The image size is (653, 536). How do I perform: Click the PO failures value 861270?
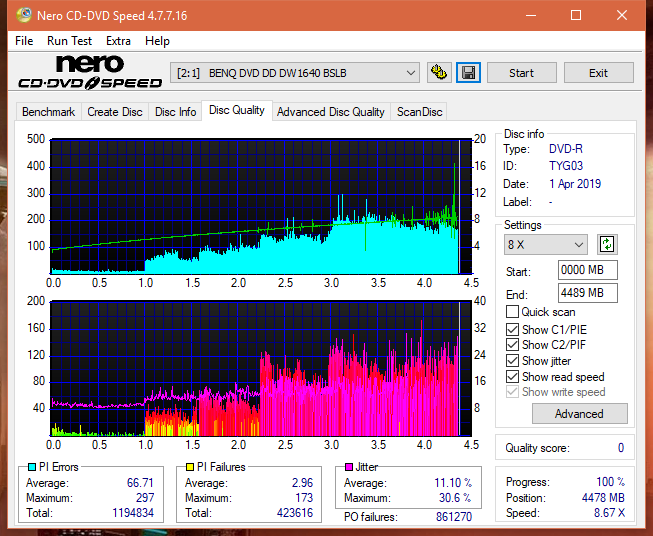[454, 517]
